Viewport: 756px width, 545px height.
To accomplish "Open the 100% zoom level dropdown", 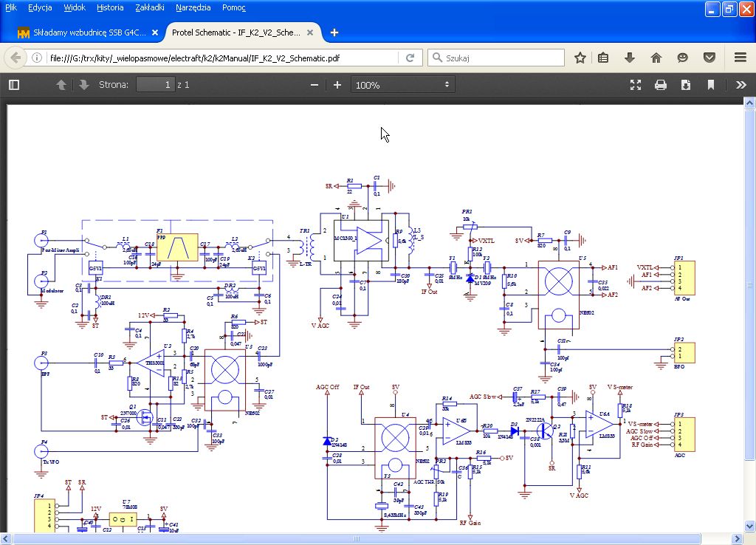I will tap(402, 85).
